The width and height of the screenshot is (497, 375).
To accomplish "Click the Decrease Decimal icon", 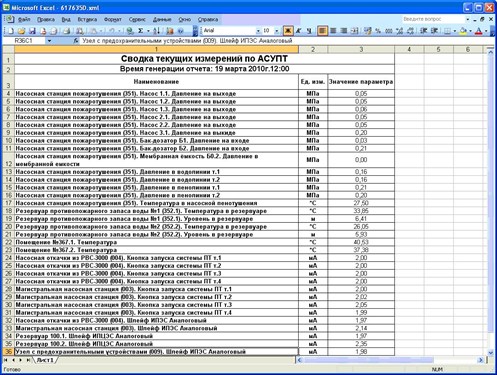I will tap(410, 31).
